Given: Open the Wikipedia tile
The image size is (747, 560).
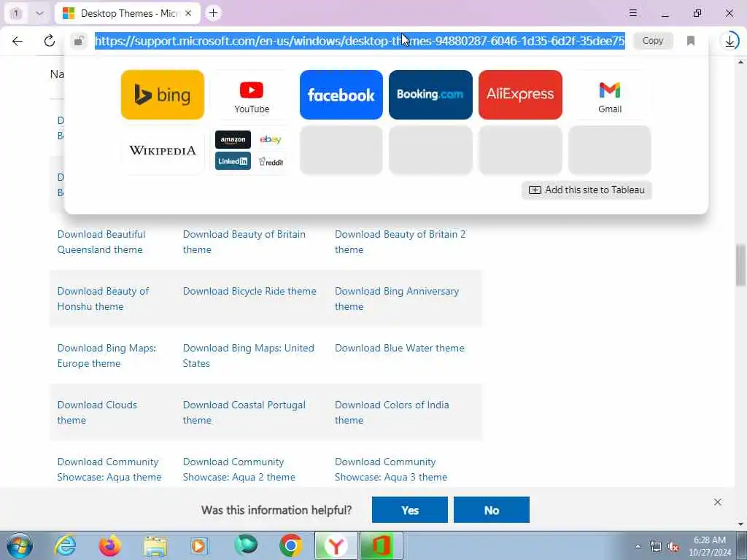Looking at the screenshot, I should coord(163,150).
